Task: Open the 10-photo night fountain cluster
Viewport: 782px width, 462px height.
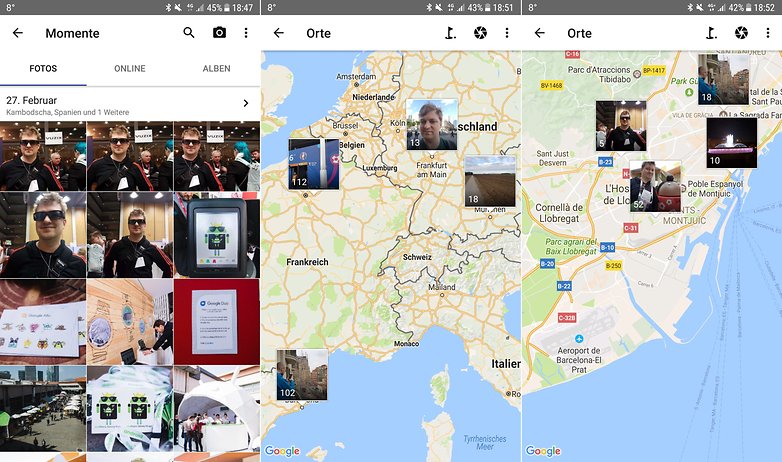Action: pos(732,143)
